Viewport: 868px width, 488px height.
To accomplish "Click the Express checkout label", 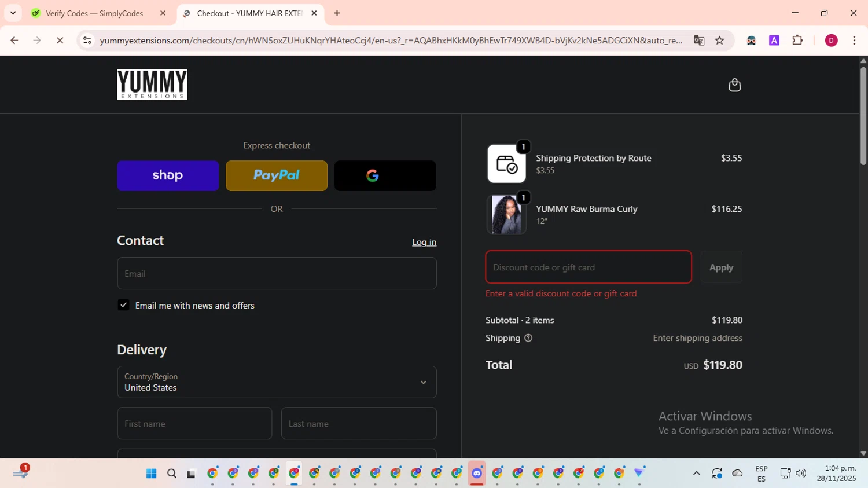I will pyautogui.click(x=277, y=145).
